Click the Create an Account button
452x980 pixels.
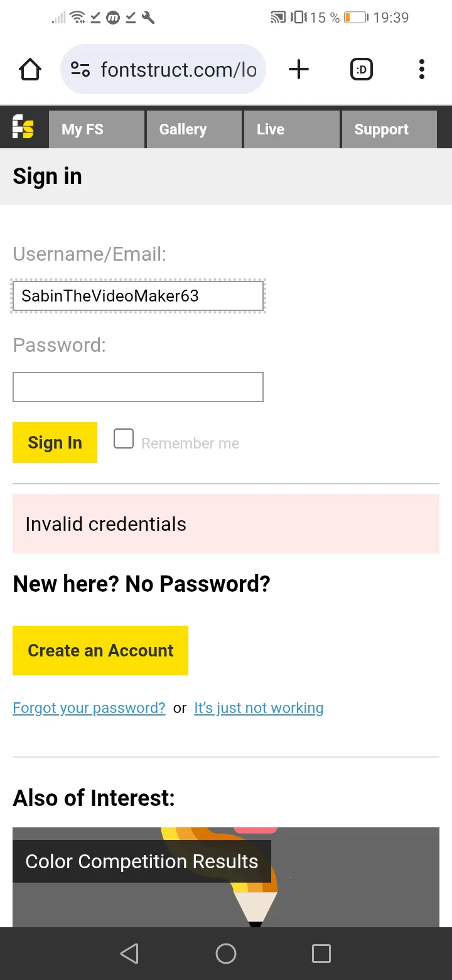coord(100,650)
